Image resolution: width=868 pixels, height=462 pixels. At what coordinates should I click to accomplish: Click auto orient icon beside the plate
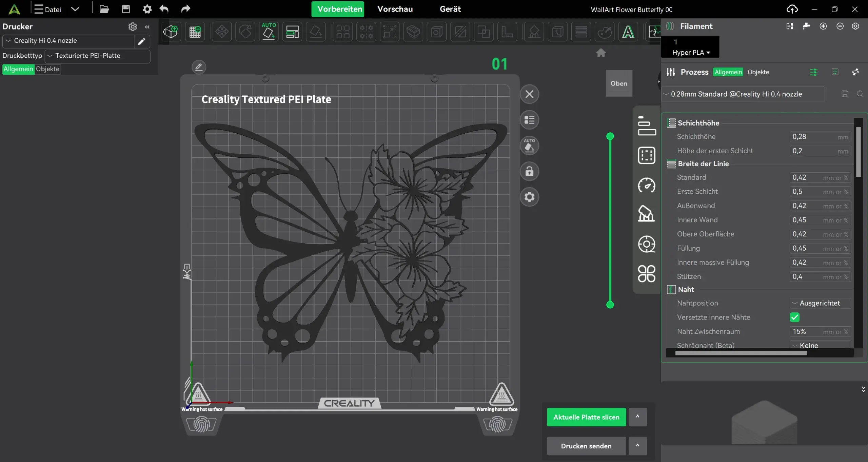[x=529, y=146]
